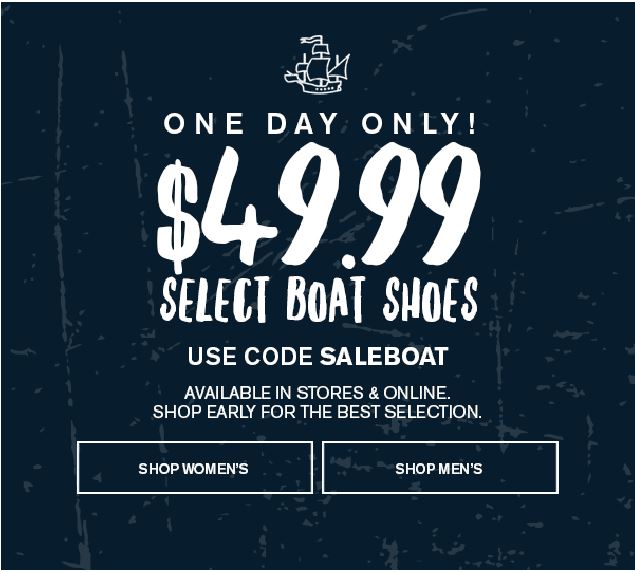Click the sailing ship logo icon
The width and height of the screenshot is (635, 572).
(317, 66)
